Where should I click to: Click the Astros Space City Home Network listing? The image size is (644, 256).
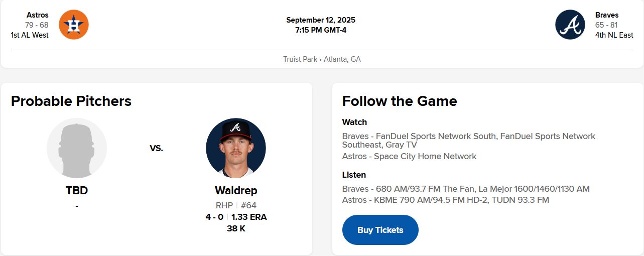click(x=409, y=156)
